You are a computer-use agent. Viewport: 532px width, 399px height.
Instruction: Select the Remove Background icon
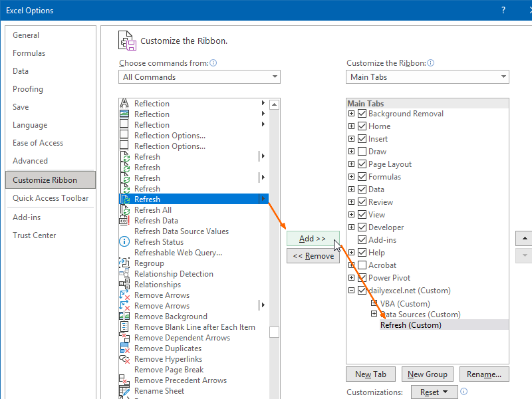tap(124, 317)
